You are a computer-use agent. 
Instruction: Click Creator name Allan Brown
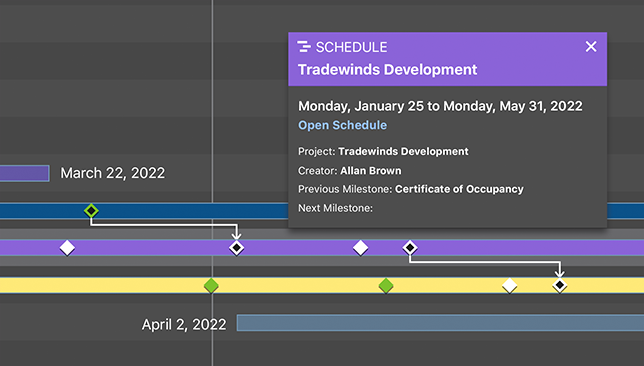371,170
